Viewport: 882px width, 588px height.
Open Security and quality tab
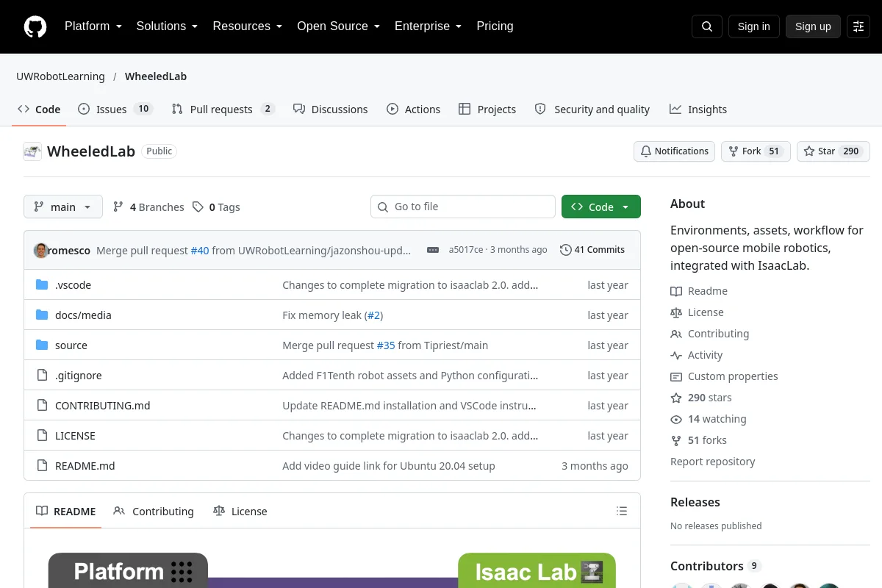[x=592, y=110]
